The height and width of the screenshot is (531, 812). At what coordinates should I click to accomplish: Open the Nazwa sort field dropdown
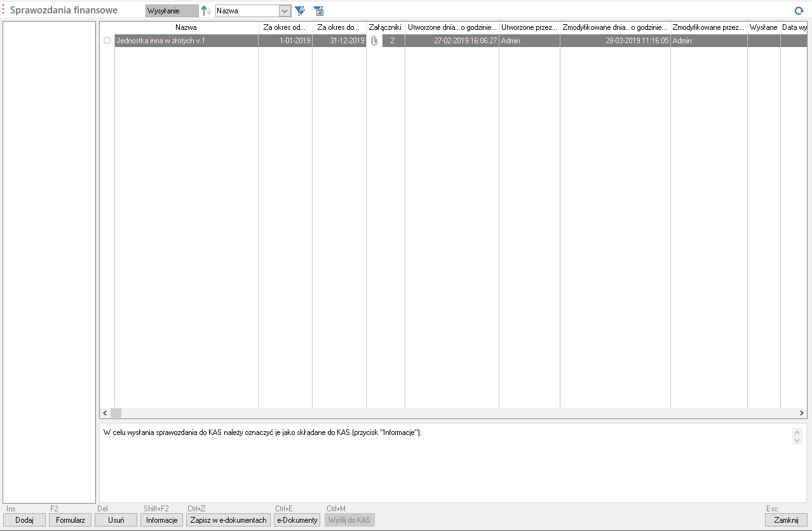pos(285,11)
